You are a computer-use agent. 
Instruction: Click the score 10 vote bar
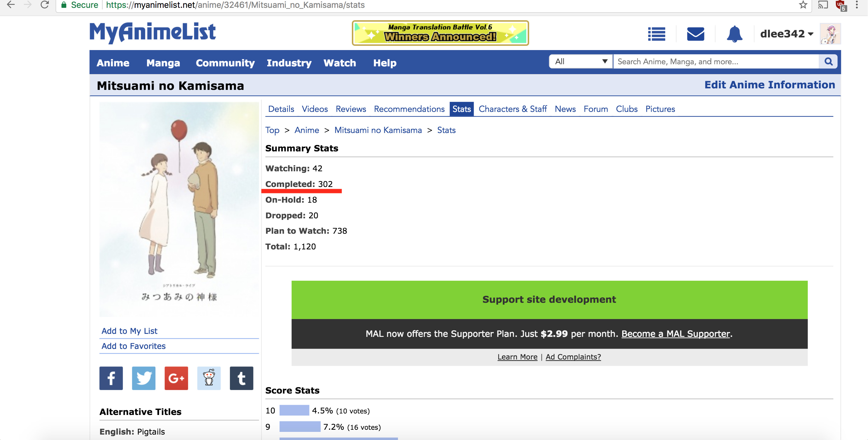(294, 410)
